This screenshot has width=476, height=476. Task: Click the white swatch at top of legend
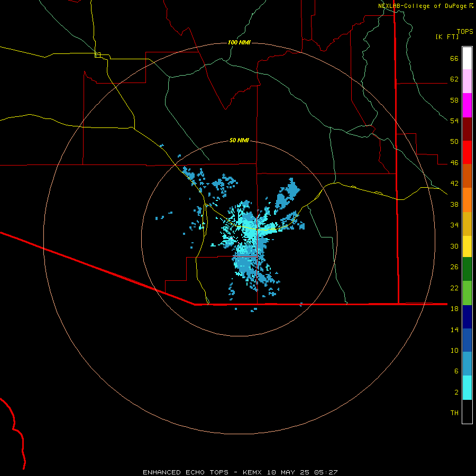coord(467,58)
